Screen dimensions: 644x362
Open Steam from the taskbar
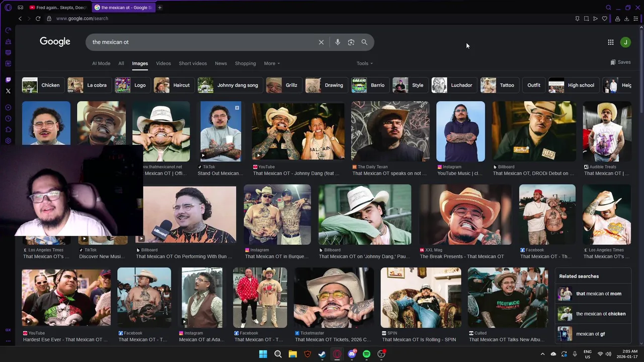point(322,354)
